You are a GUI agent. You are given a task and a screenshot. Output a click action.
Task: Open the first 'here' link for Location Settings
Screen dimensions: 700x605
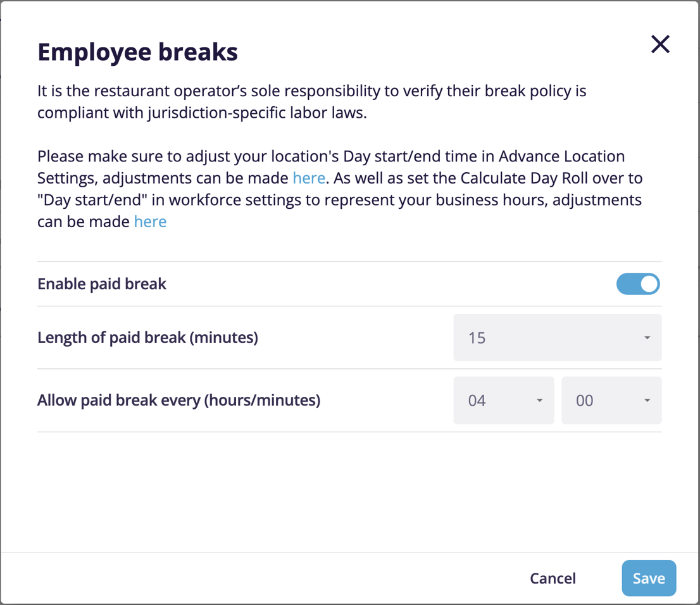tap(309, 178)
